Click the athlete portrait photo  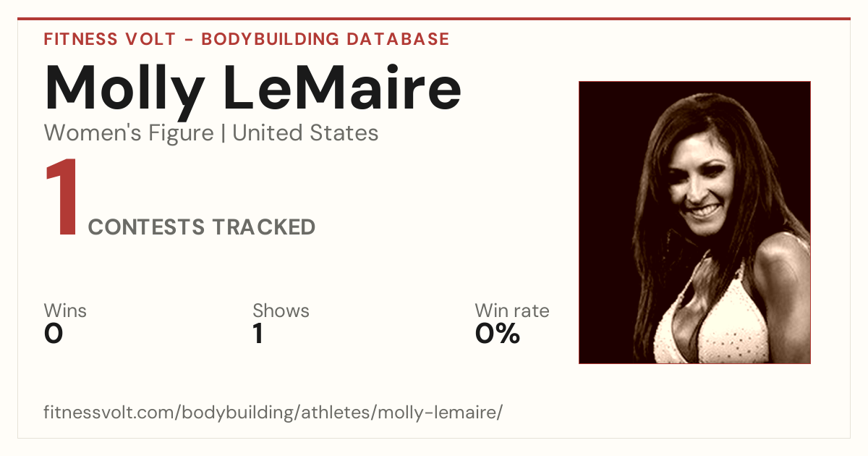[x=694, y=222]
